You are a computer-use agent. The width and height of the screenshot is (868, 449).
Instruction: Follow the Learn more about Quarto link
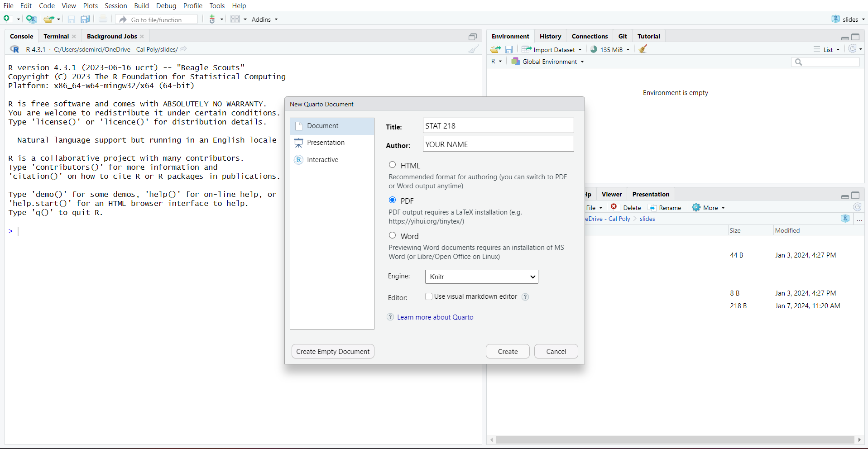[435, 317]
